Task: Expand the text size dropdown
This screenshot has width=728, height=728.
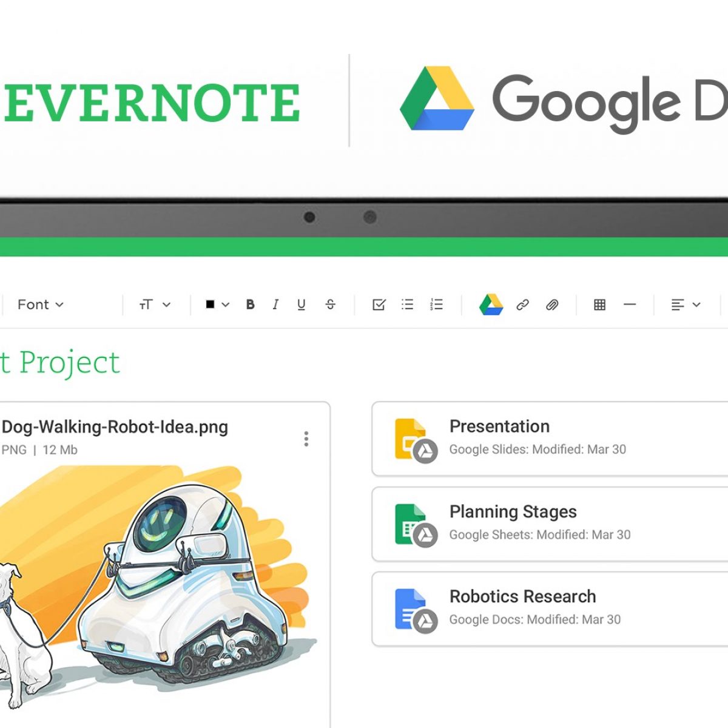Action: point(155,305)
